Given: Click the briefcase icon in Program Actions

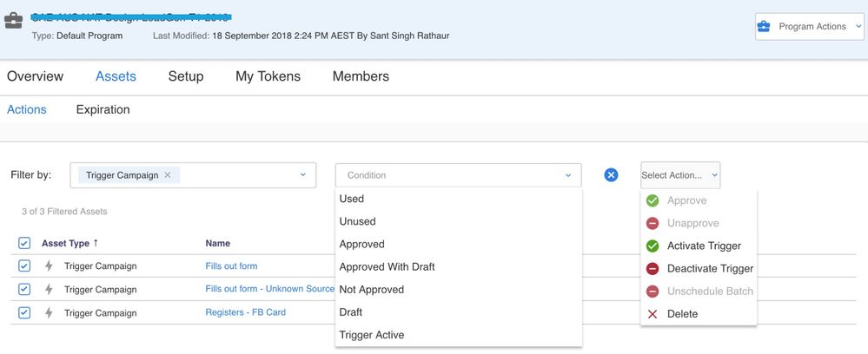Looking at the screenshot, I should pos(764,27).
